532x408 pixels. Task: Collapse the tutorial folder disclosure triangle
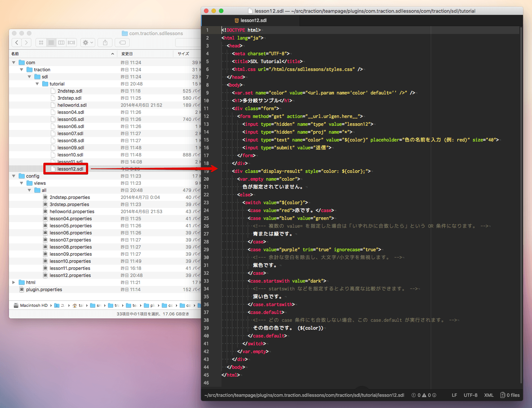coord(37,84)
